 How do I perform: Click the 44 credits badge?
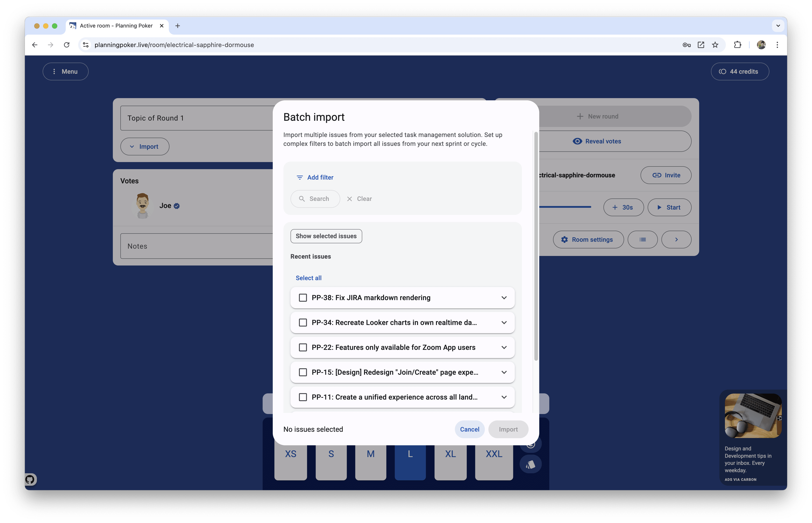(740, 71)
